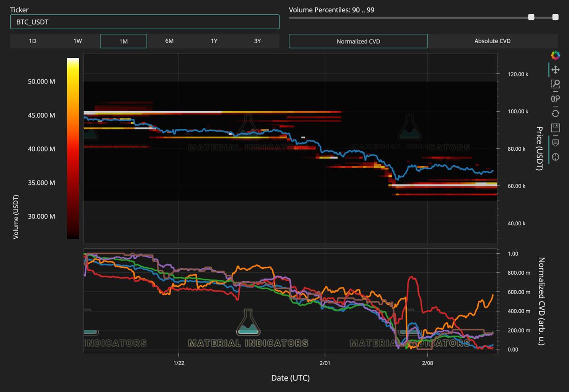Toggle the Hover tooltip tool
This screenshot has height=392, width=569.
point(555,143)
